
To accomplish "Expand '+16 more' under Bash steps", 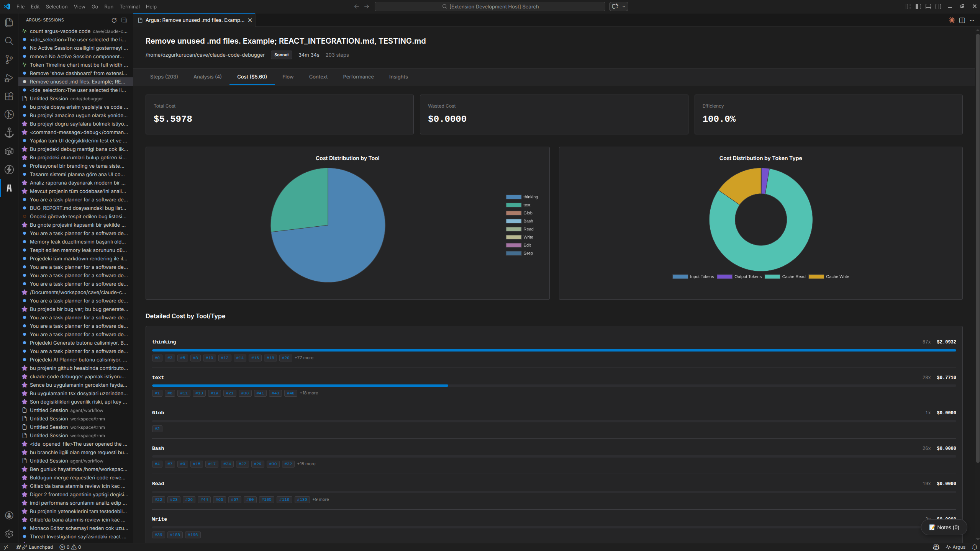I will coord(306,464).
